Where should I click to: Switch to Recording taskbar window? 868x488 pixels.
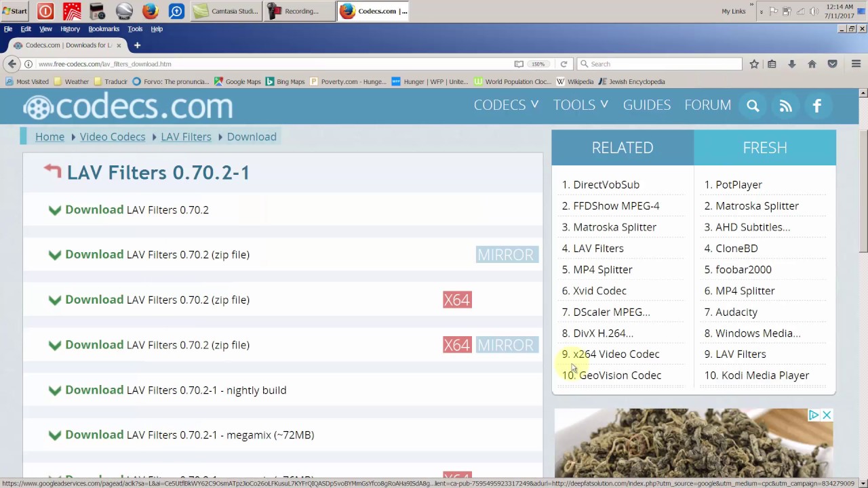(x=298, y=11)
